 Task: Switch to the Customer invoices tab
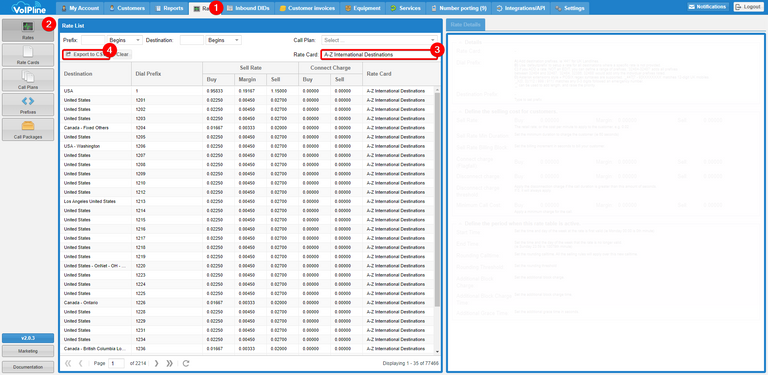307,8
